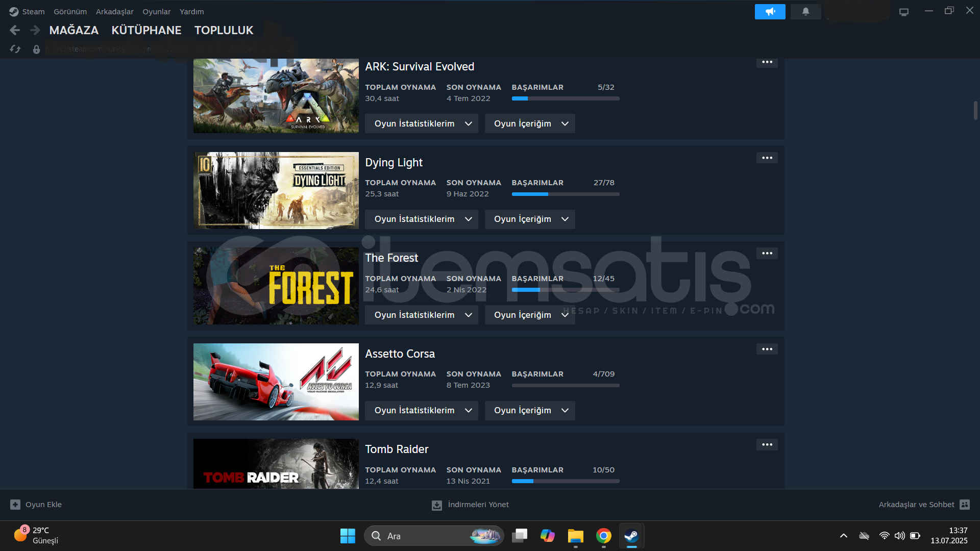Image resolution: width=980 pixels, height=551 pixels.
Task: Click the battery tray icon
Action: [915, 536]
